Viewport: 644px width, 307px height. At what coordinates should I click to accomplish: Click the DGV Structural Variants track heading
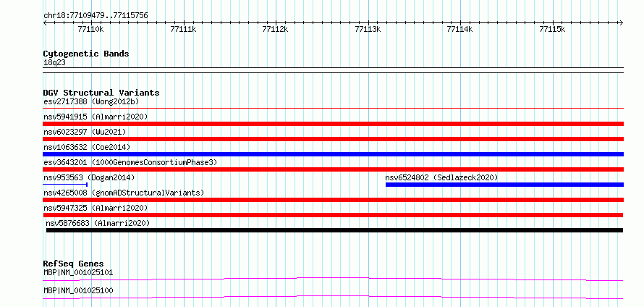click(101, 93)
